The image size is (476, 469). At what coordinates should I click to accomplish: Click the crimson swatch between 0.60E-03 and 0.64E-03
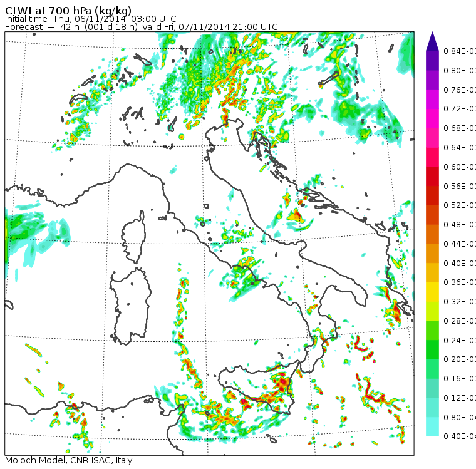click(432, 157)
